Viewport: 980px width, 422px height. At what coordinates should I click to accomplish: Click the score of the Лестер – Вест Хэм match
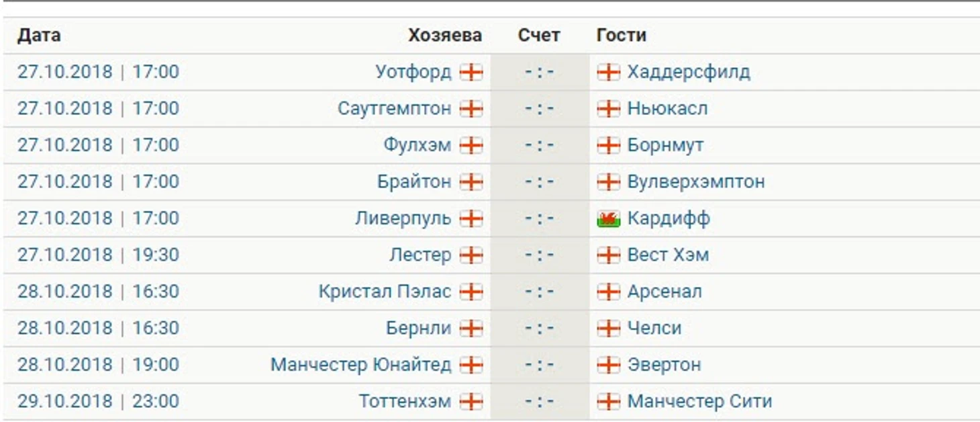click(540, 255)
